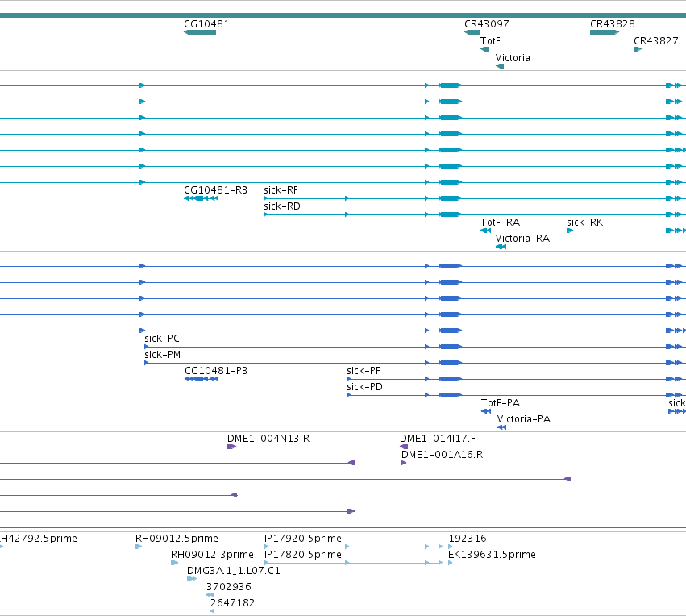Select the Victoria gene label
The width and height of the screenshot is (686, 616).
point(513,58)
